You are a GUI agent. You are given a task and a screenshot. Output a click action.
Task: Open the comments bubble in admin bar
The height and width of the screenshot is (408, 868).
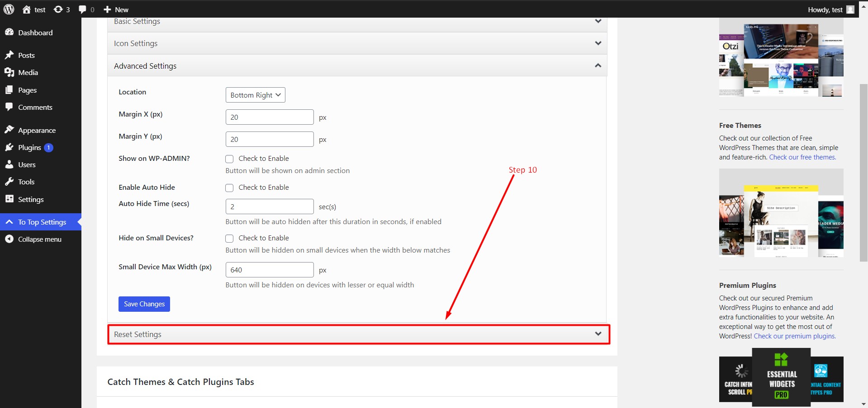pyautogui.click(x=82, y=9)
